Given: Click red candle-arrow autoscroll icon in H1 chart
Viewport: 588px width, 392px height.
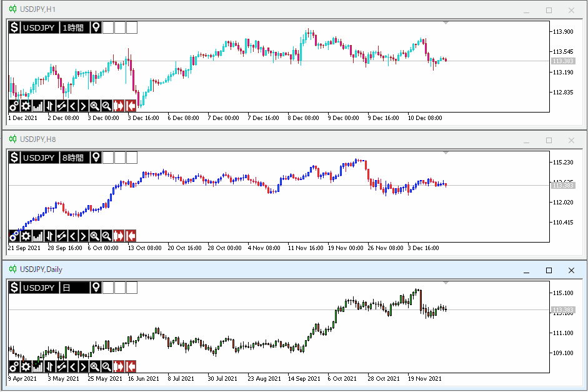Looking at the screenshot, I should click(x=119, y=106).
